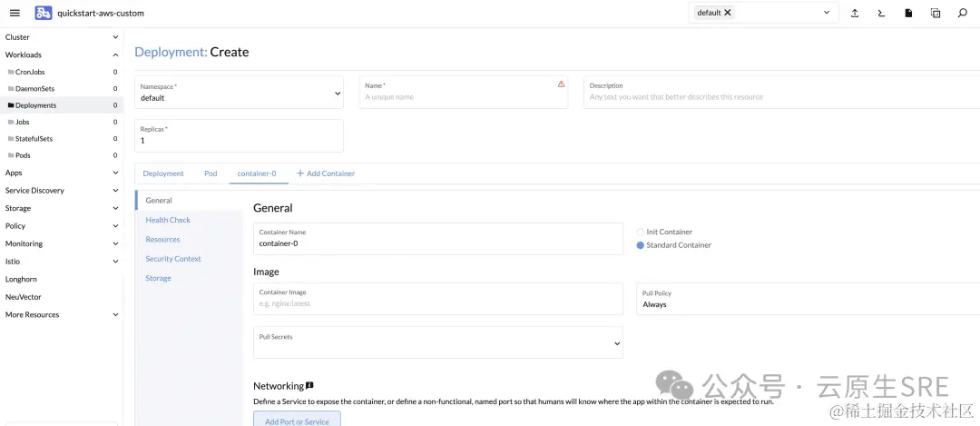Open the resource search magnifier icon
This screenshot has height=426, width=980.
coord(963,13)
